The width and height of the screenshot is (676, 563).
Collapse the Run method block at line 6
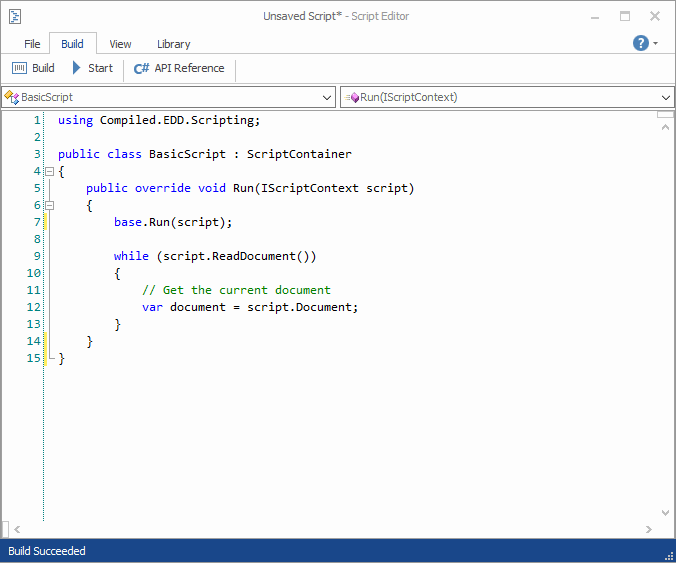pos(50,205)
